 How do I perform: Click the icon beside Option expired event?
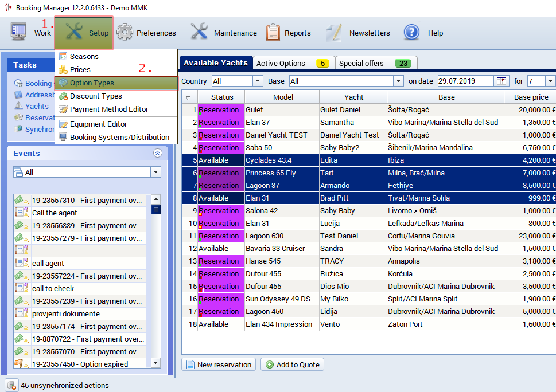click(x=21, y=364)
